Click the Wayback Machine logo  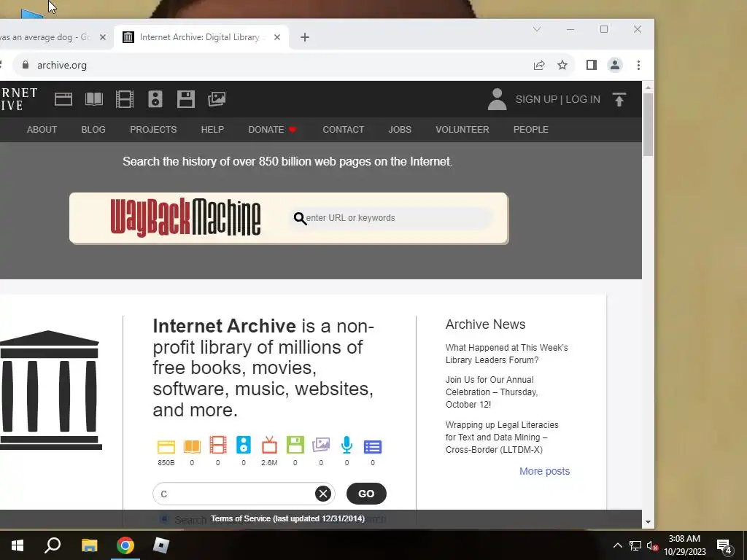tap(185, 217)
